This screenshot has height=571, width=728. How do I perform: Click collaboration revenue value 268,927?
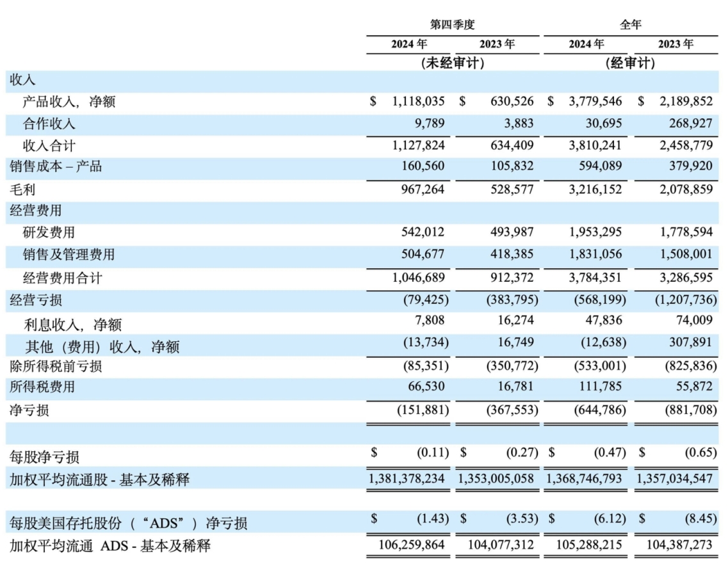[690, 124]
